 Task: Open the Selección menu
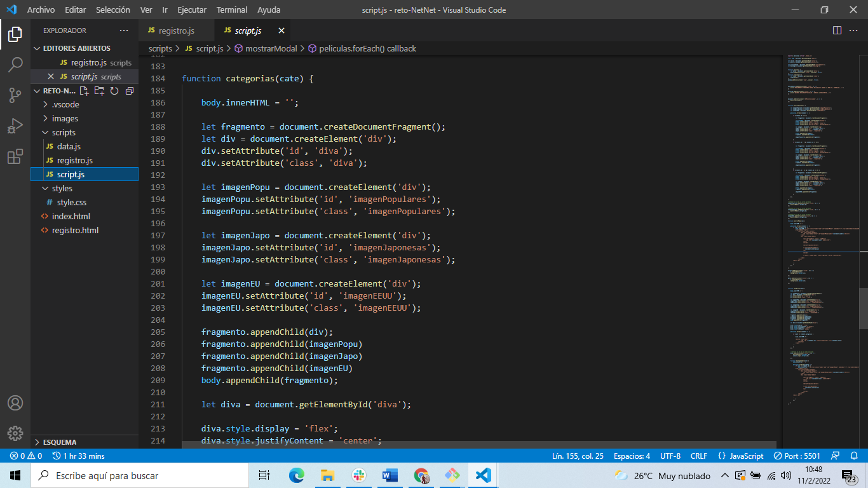click(x=113, y=10)
